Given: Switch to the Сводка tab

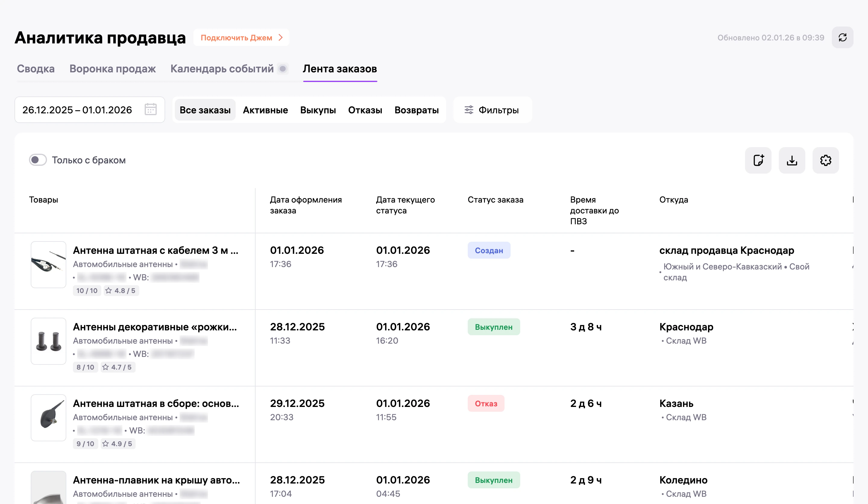Looking at the screenshot, I should (x=36, y=69).
